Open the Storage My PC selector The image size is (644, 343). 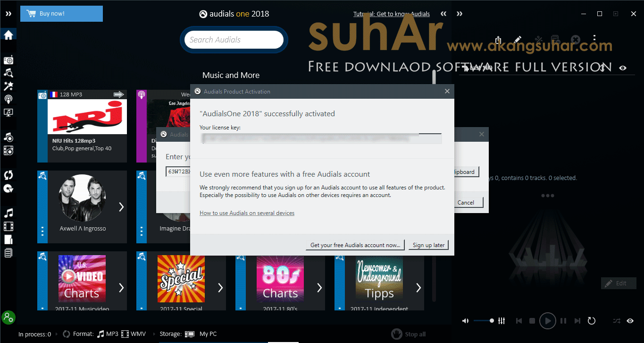pyautogui.click(x=188, y=334)
